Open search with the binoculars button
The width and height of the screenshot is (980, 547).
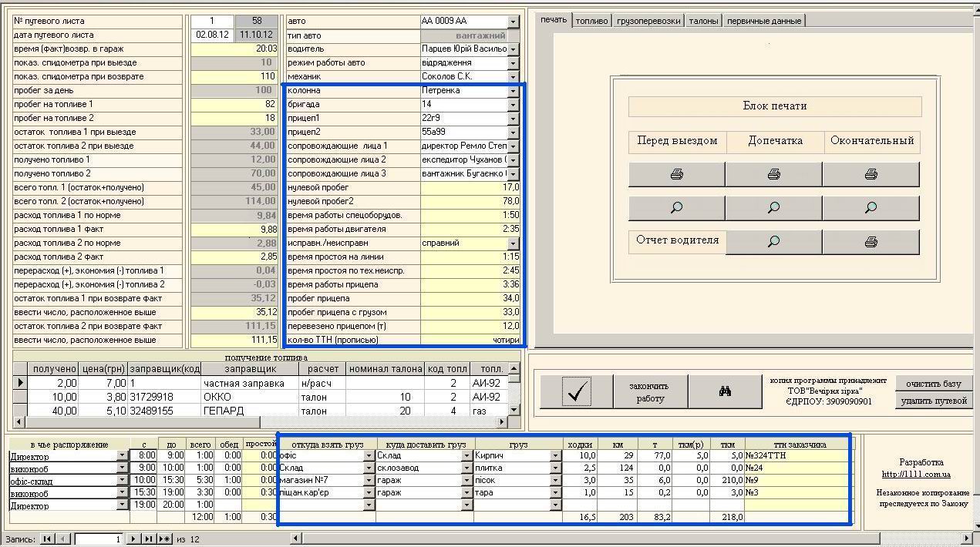pos(725,392)
